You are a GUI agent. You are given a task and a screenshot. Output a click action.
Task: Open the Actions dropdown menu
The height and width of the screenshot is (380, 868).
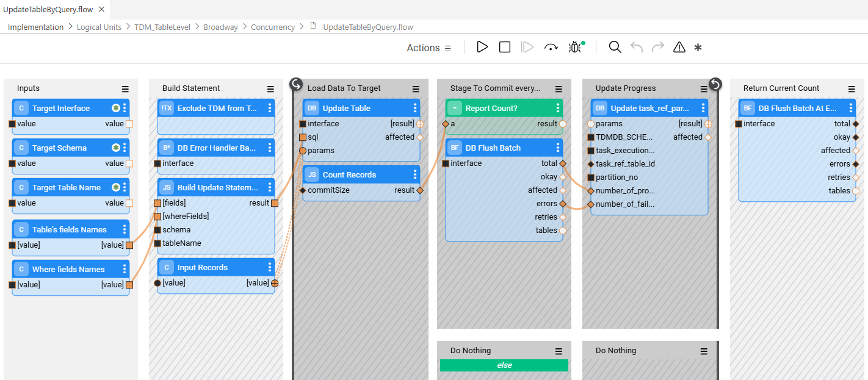point(429,48)
